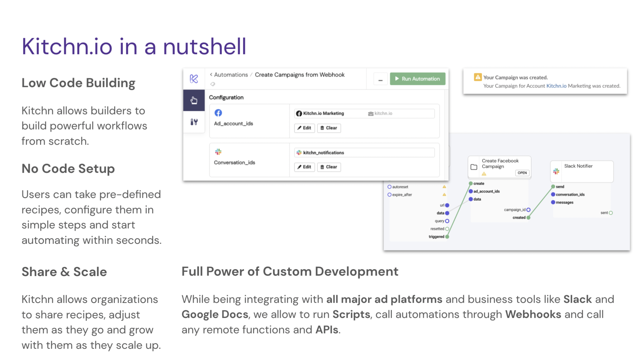Click the Slack icon above Conversation_ids

pos(218,152)
